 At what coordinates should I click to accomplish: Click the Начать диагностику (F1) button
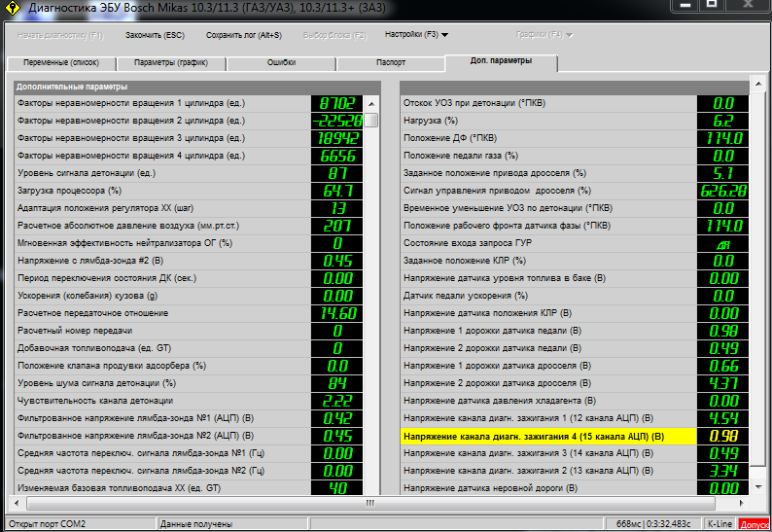pos(60,34)
